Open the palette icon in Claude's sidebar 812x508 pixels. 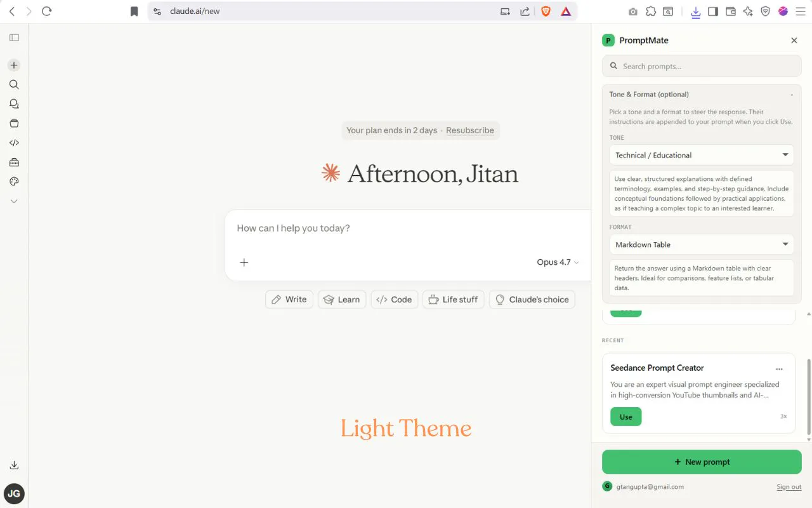pyautogui.click(x=14, y=182)
